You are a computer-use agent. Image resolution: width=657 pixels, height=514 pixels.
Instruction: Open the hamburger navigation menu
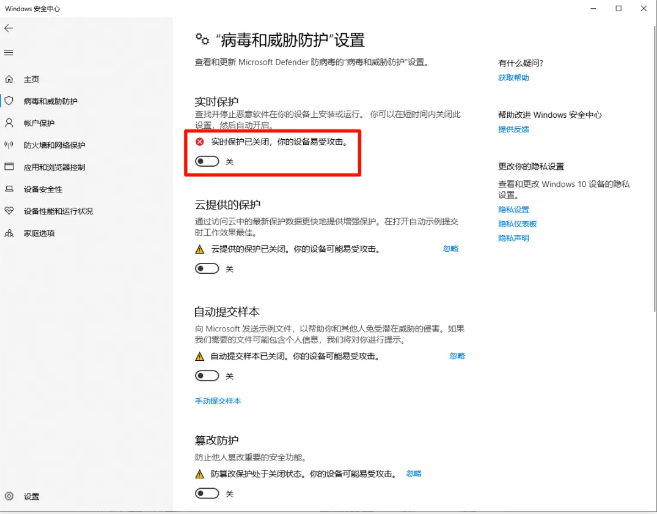8,52
